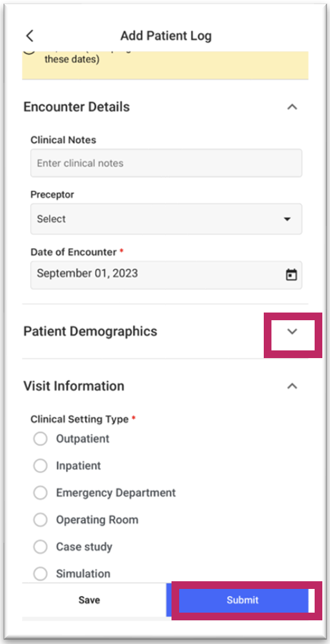Pick the Case study radio option

point(40,547)
